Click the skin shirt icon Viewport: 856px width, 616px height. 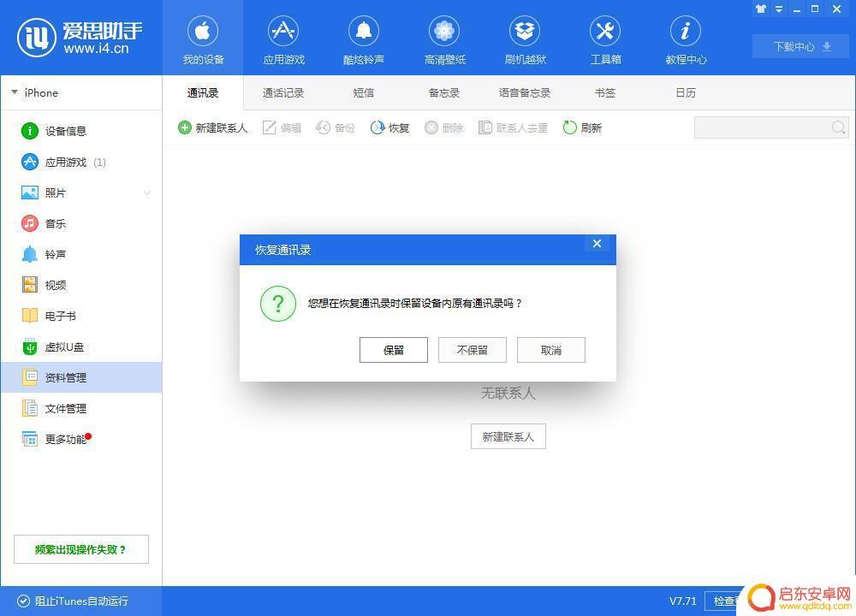pyautogui.click(x=760, y=9)
